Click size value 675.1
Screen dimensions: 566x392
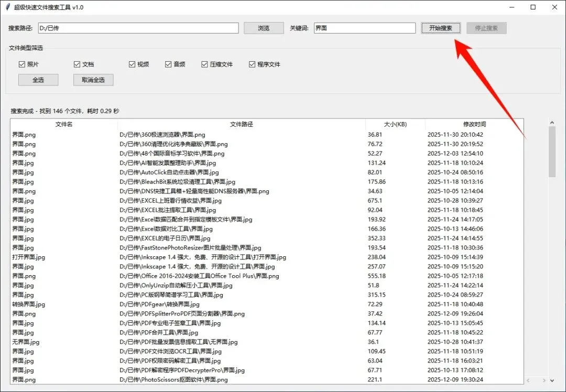[375, 200]
